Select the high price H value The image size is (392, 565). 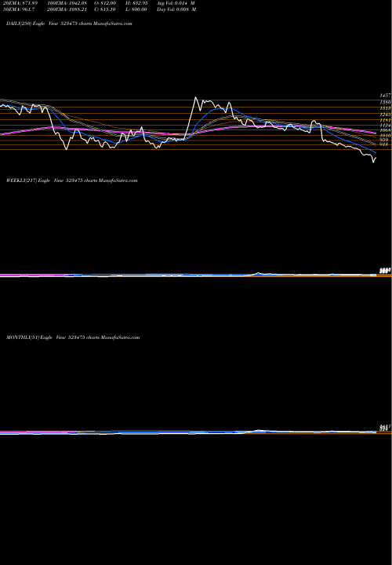pos(137,3)
